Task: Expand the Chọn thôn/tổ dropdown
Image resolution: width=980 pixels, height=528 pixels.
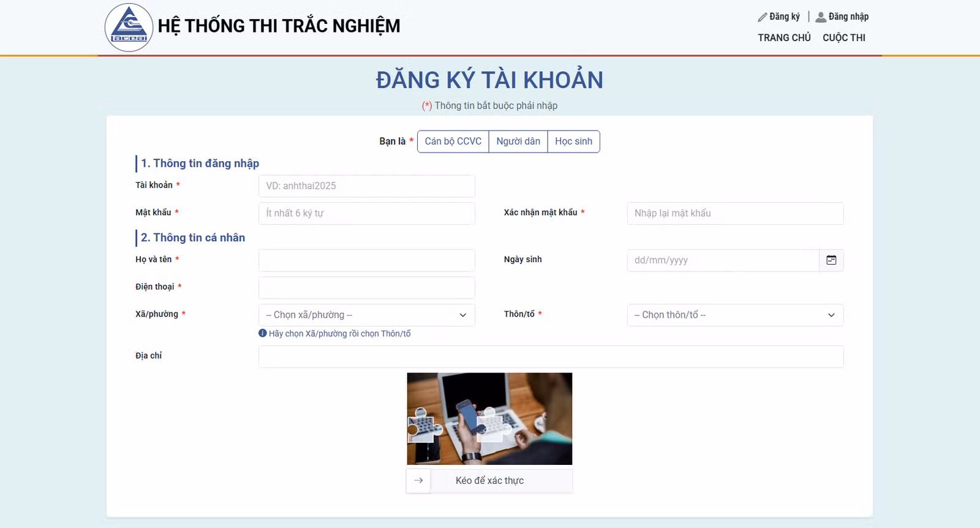Action: 735,315
